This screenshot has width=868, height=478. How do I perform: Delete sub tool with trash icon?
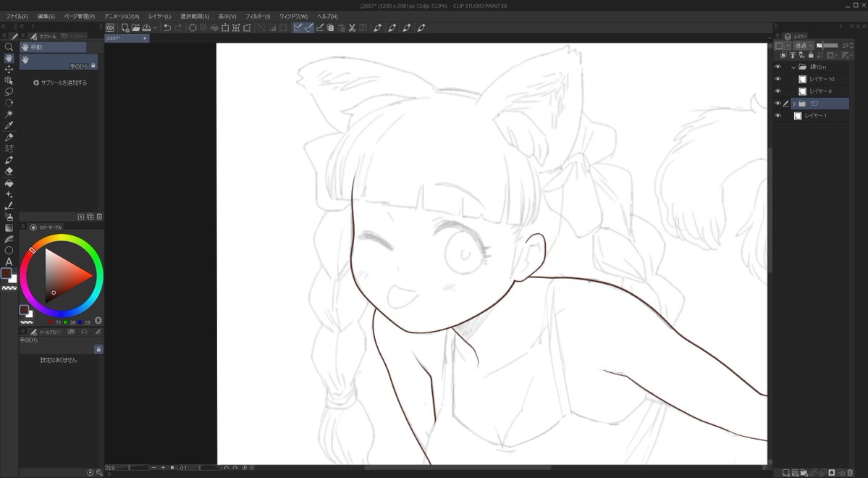click(100, 217)
